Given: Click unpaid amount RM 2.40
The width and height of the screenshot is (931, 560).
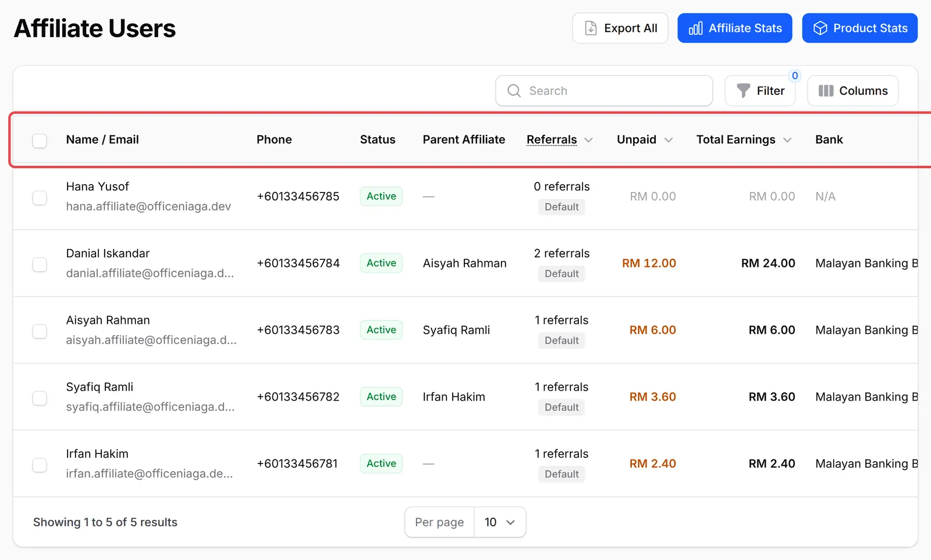Looking at the screenshot, I should [x=652, y=464].
